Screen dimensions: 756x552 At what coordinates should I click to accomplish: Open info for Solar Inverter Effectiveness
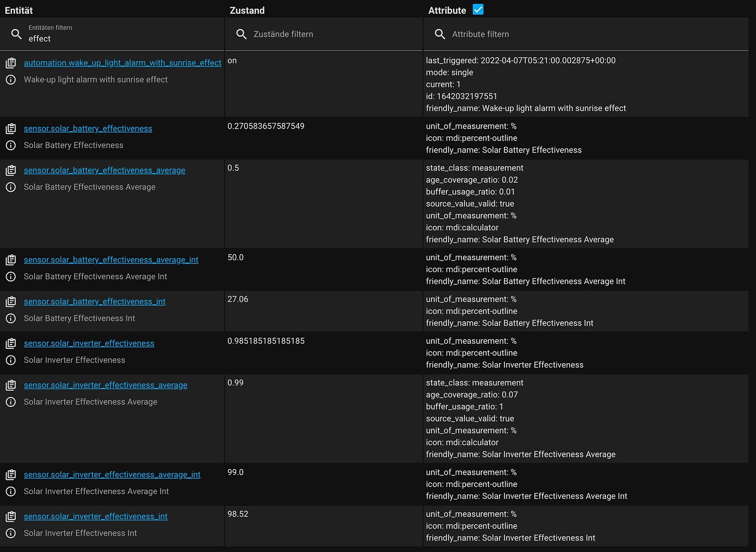[x=10, y=360]
